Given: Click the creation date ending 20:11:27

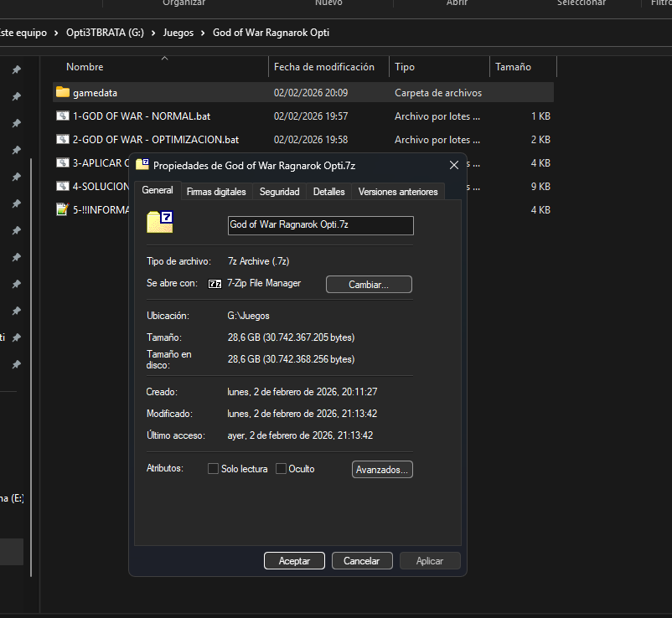Looking at the screenshot, I should pyautogui.click(x=302, y=392).
